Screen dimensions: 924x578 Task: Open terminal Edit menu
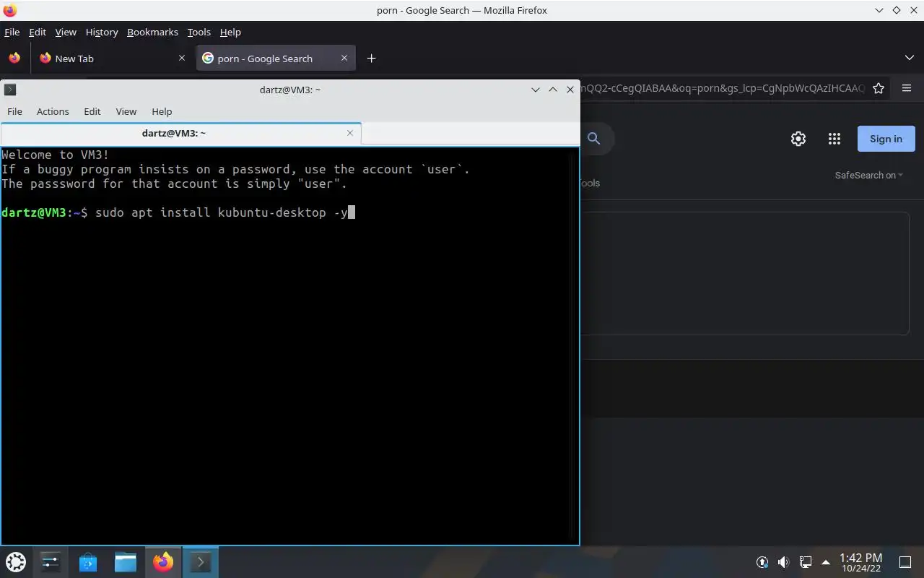(92, 111)
